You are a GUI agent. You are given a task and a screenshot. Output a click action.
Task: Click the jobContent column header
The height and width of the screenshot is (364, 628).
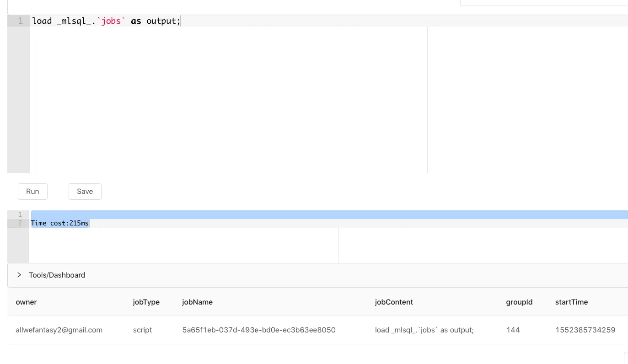pyautogui.click(x=394, y=302)
